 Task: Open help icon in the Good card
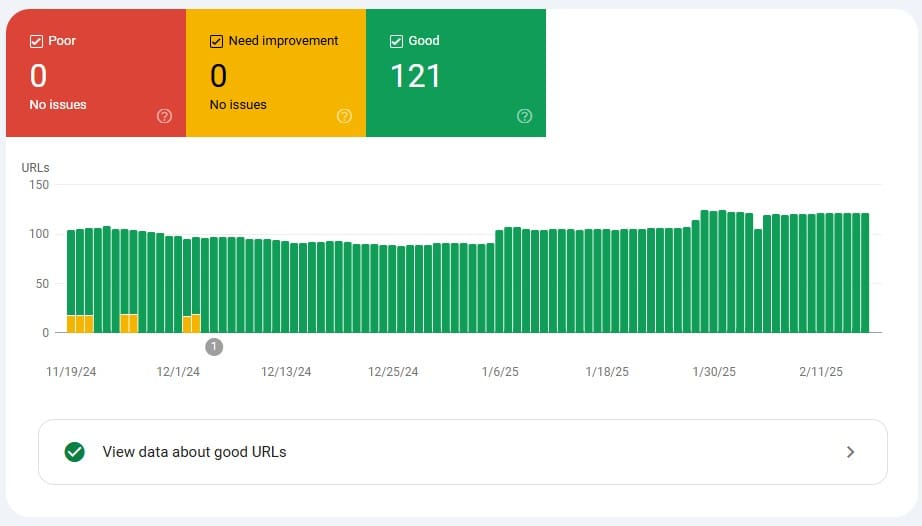point(525,116)
